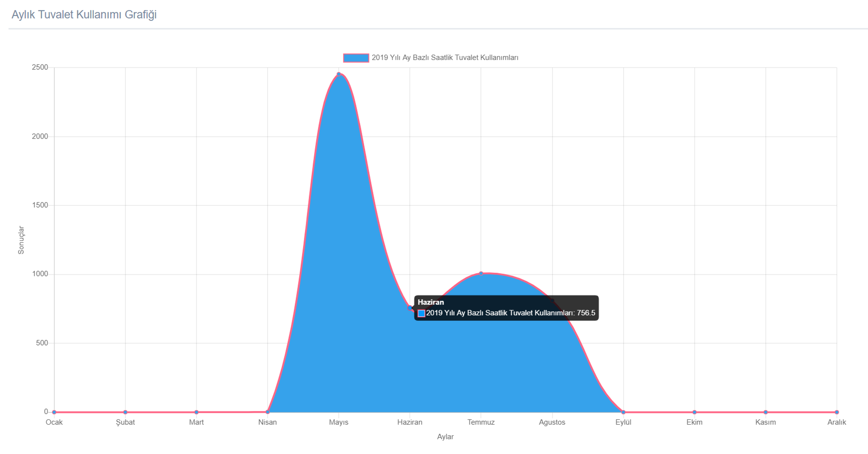Click the 1500 y-axis tick label
868x454 pixels.
pos(40,205)
